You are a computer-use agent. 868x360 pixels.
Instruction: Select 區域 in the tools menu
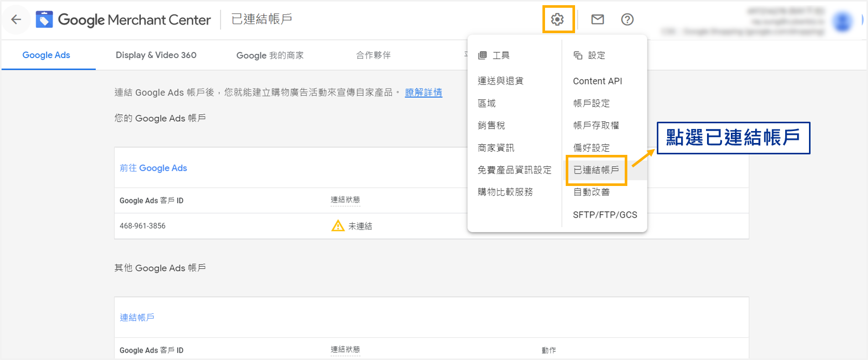[x=487, y=103]
